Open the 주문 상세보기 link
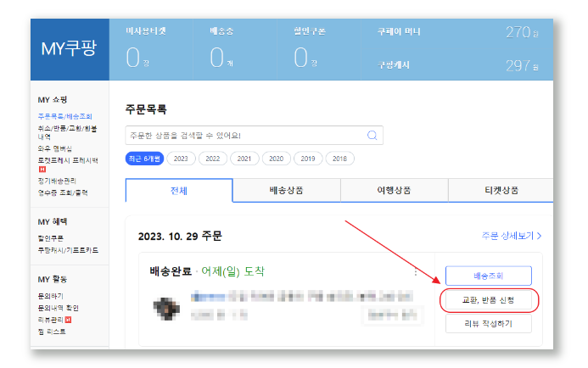This screenshot has width=588, height=368. pyautogui.click(x=512, y=236)
